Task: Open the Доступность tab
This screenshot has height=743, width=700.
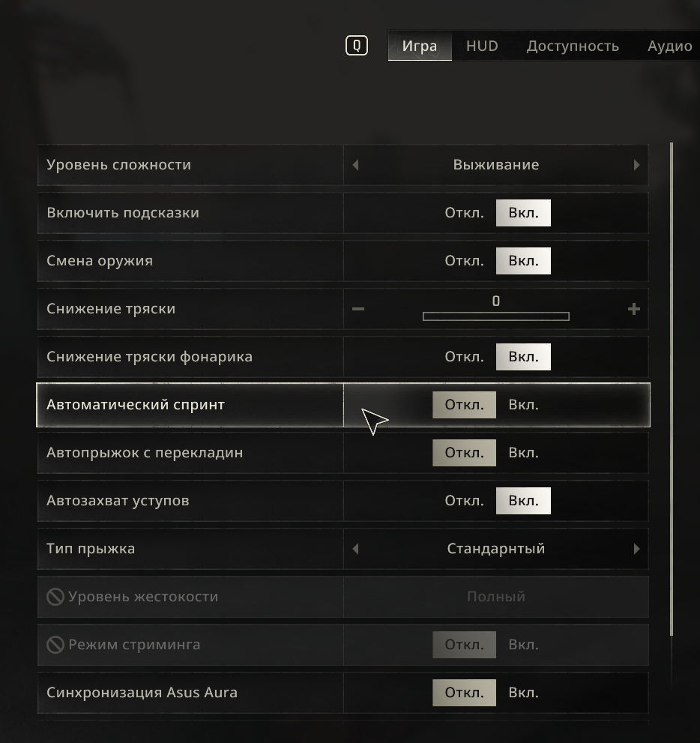Action: [x=573, y=46]
